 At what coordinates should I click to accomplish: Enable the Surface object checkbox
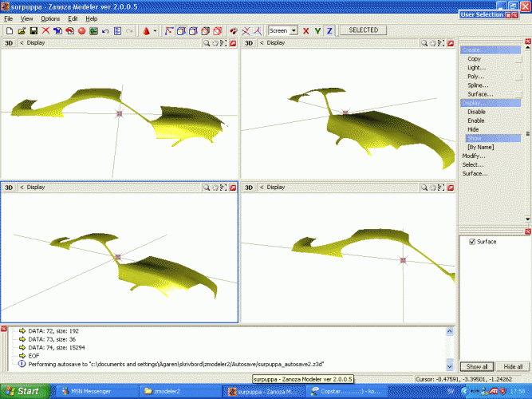coord(472,242)
